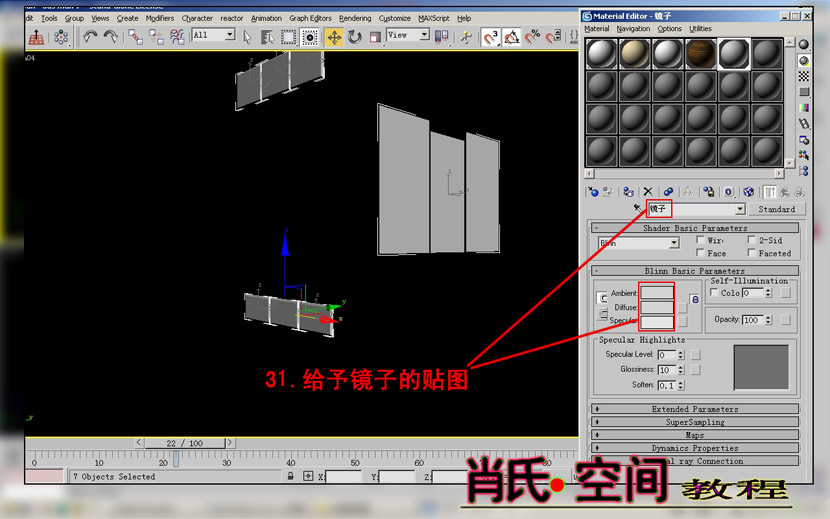Open View reference coordinate dropdown
The height and width of the screenshot is (519, 830).
tap(424, 35)
